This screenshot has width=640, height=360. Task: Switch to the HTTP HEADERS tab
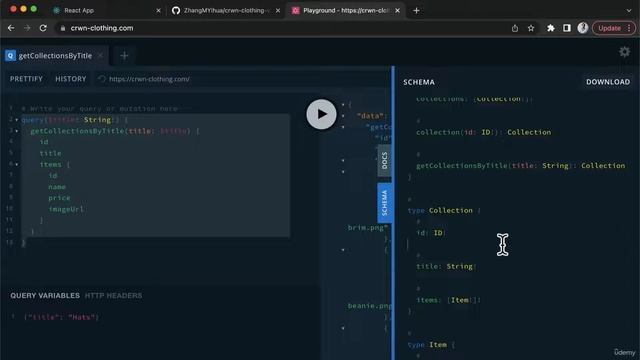113,296
